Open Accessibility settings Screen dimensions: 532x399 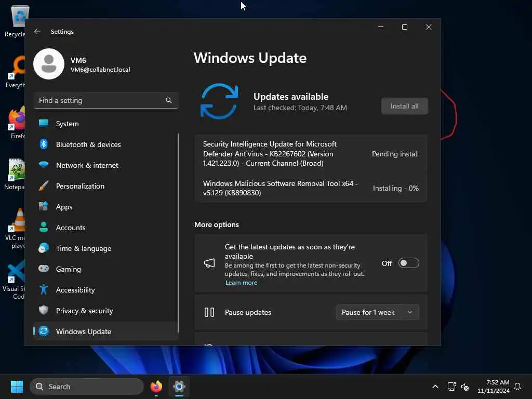pyautogui.click(x=106, y=290)
